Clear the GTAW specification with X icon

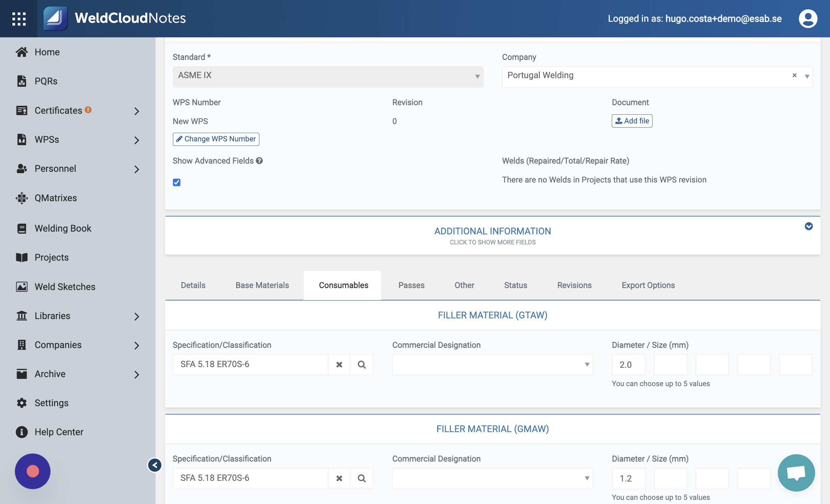coord(339,364)
